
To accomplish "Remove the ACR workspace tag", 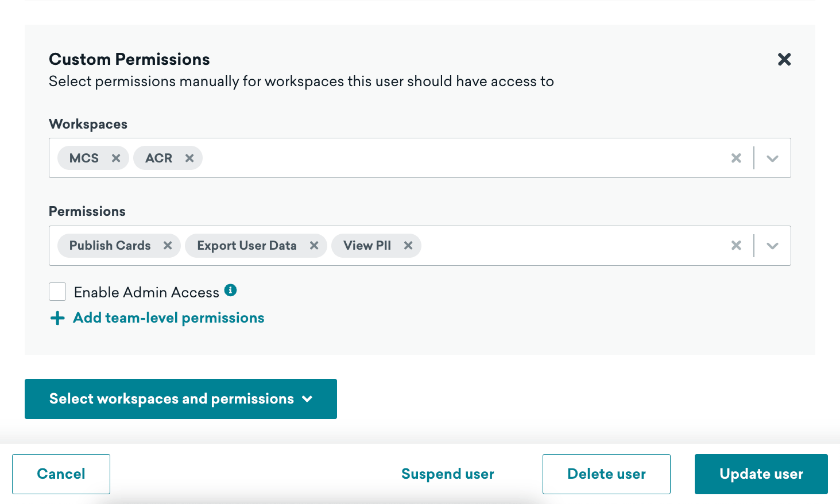I will [189, 158].
